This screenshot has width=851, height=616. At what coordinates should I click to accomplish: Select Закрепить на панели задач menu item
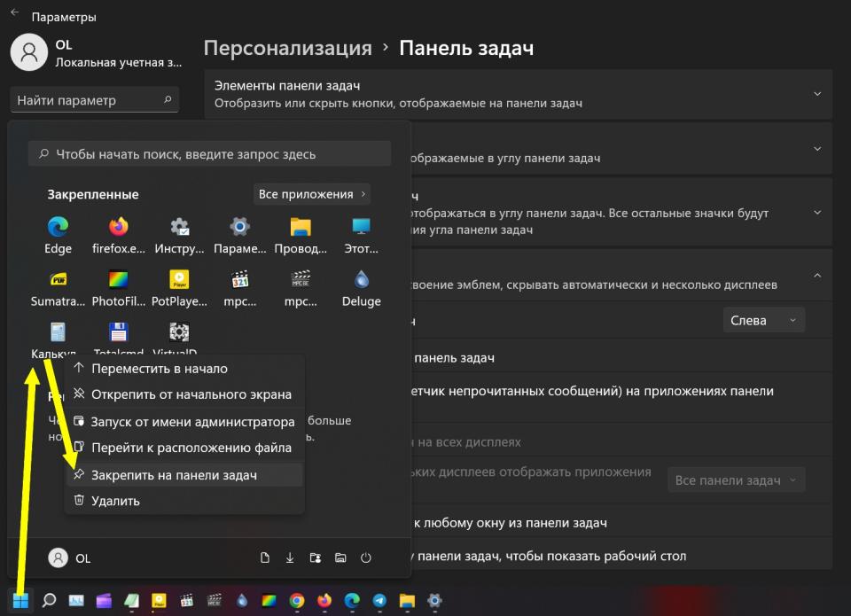pyautogui.click(x=174, y=475)
